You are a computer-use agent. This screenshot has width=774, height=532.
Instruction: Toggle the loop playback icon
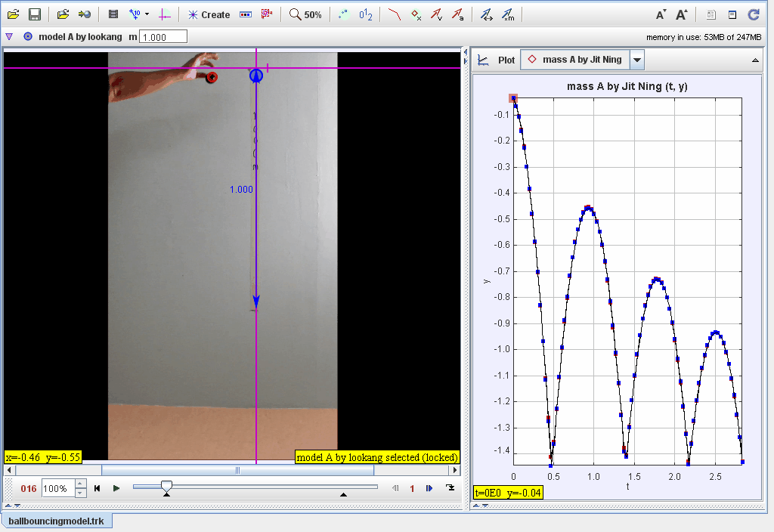tap(450, 487)
